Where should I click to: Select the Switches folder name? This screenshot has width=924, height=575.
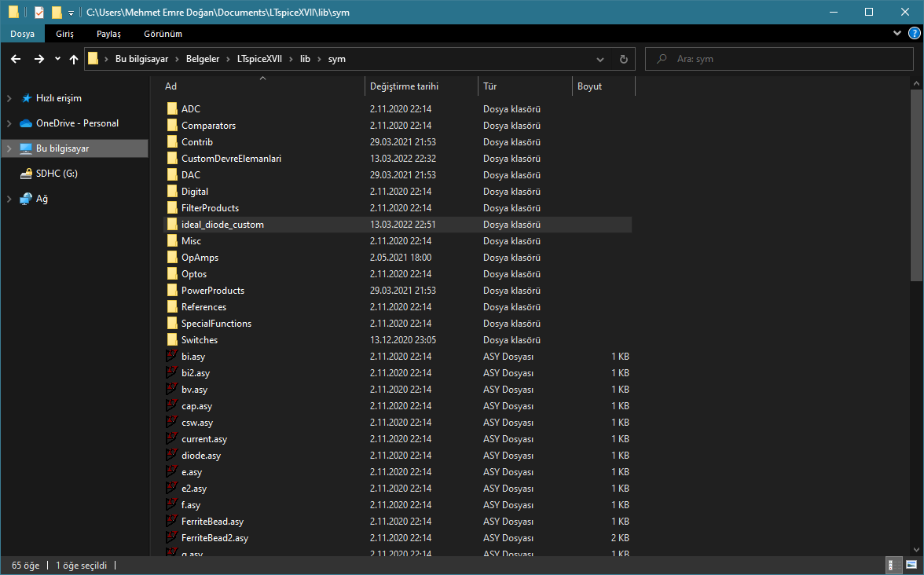coord(200,340)
